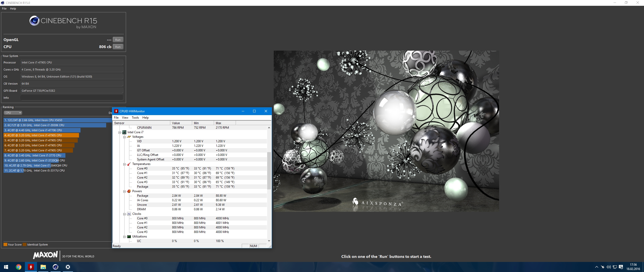The width and height of the screenshot is (644, 272).
Task: Open the CPU ranking dropdown
Action: [13, 113]
